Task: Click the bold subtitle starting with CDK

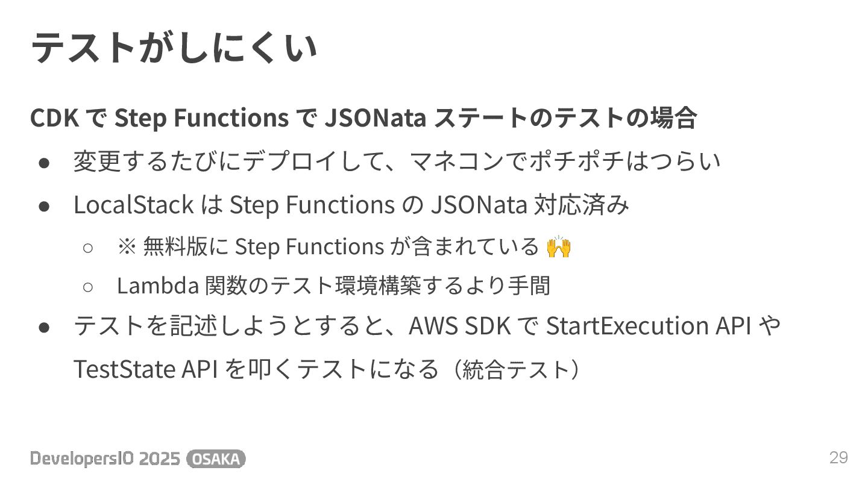Action: click(x=363, y=117)
